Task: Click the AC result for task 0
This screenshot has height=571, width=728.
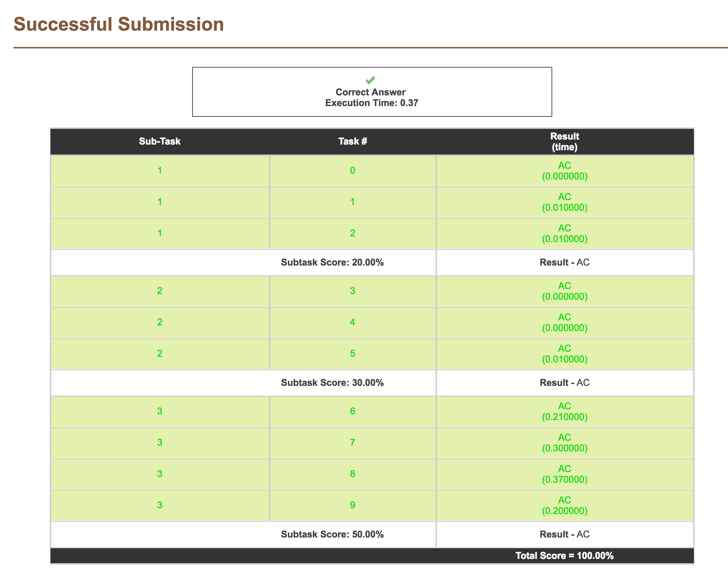Action: [564, 171]
